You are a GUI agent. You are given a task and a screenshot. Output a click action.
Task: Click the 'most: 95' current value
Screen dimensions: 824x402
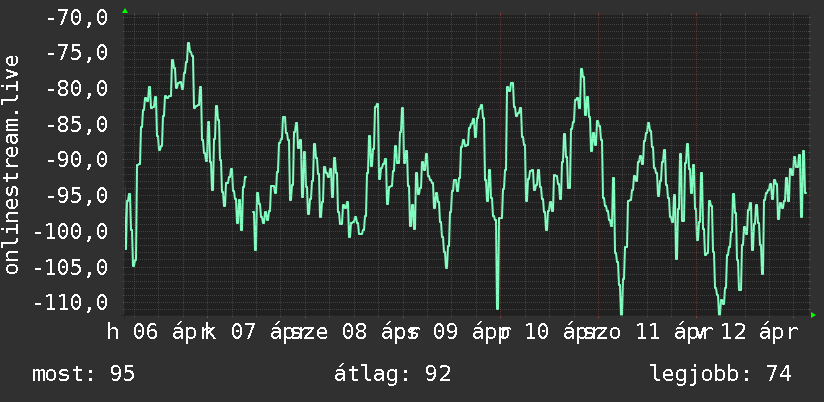pos(84,374)
